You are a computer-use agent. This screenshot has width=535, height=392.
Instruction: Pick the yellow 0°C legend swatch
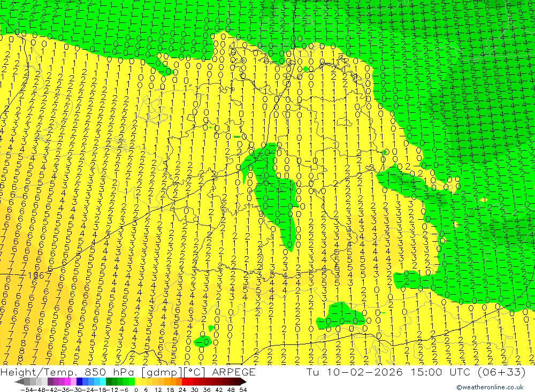[x=138, y=382]
